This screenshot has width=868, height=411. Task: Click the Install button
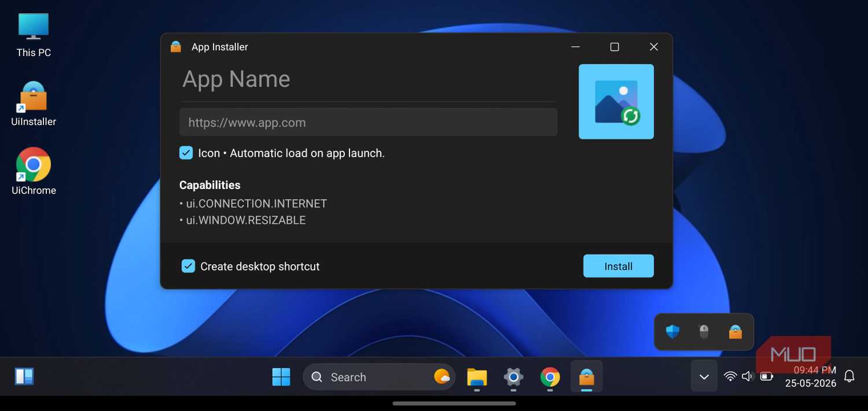[x=618, y=266]
